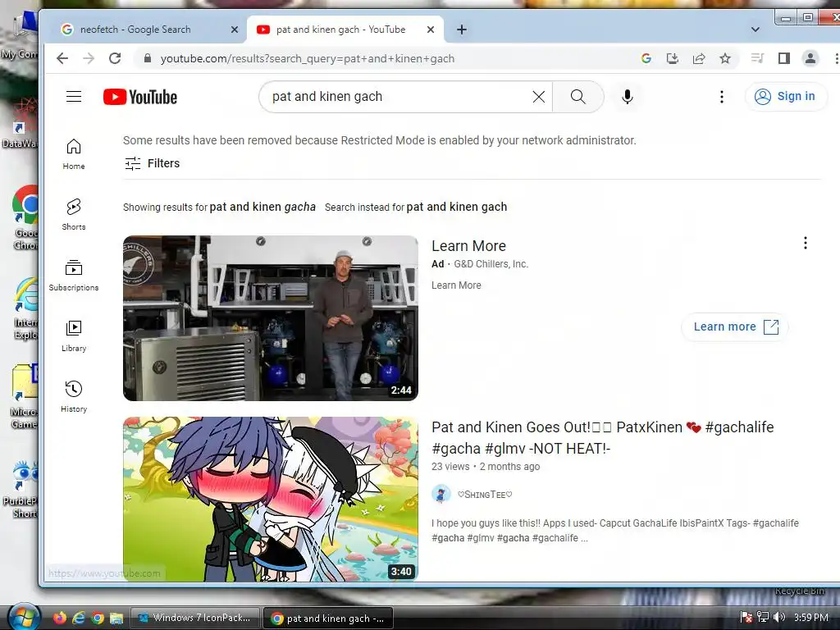Open the Windows 7 IconPack taskbar item

point(194,618)
